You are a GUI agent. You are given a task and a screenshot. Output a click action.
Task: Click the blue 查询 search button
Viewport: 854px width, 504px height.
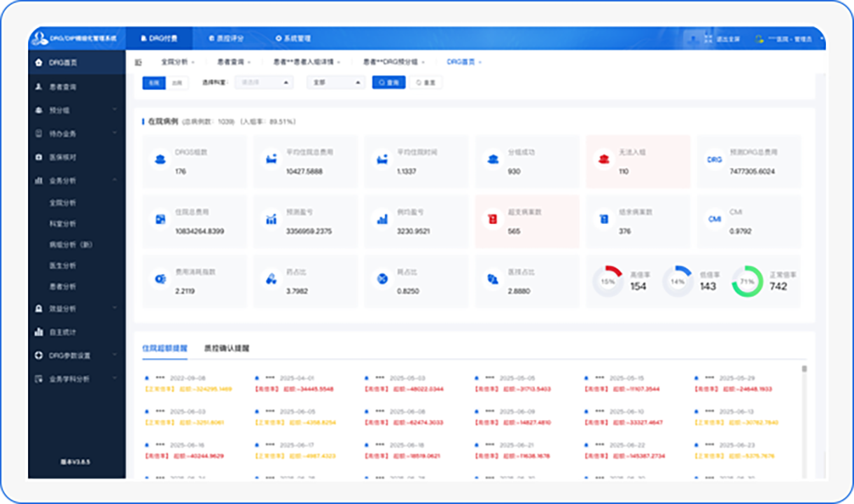pyautogui.click(x=388, y=83)
